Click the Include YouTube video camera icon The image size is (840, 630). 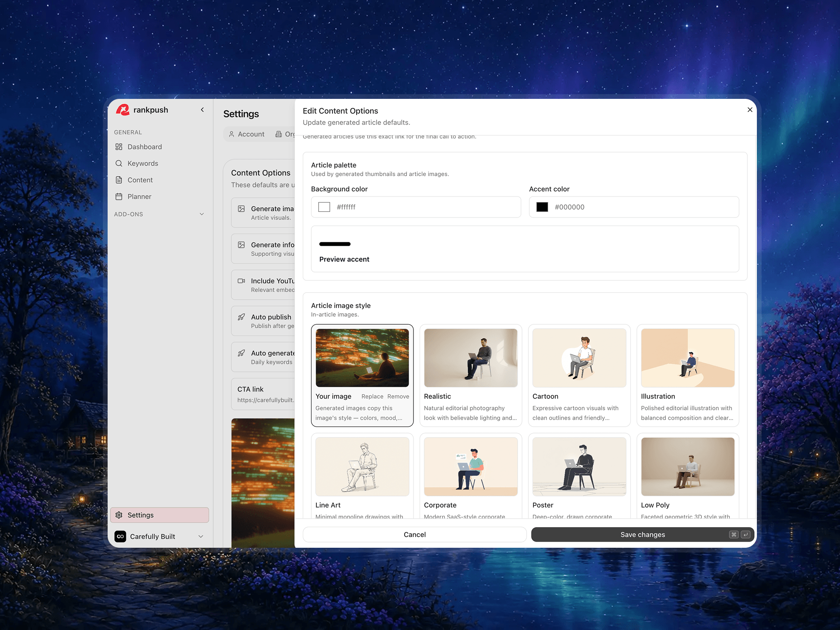coord(241,281)
